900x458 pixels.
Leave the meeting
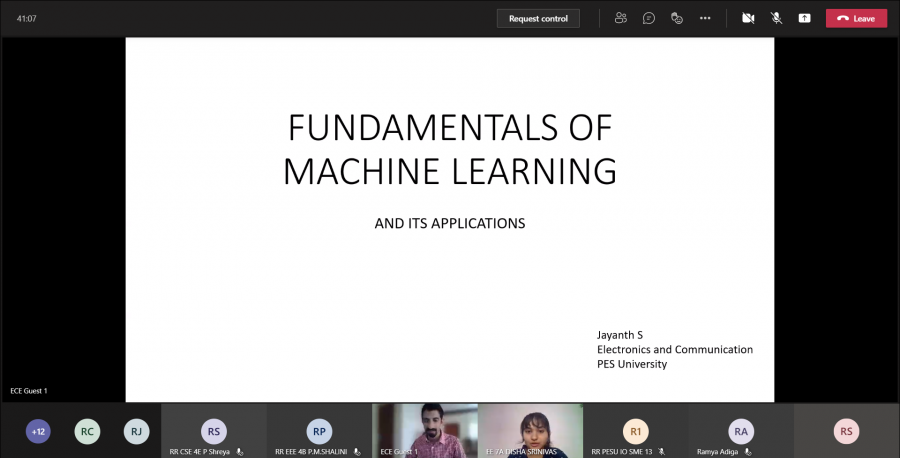pyautogui.click(x=856, y=18)
